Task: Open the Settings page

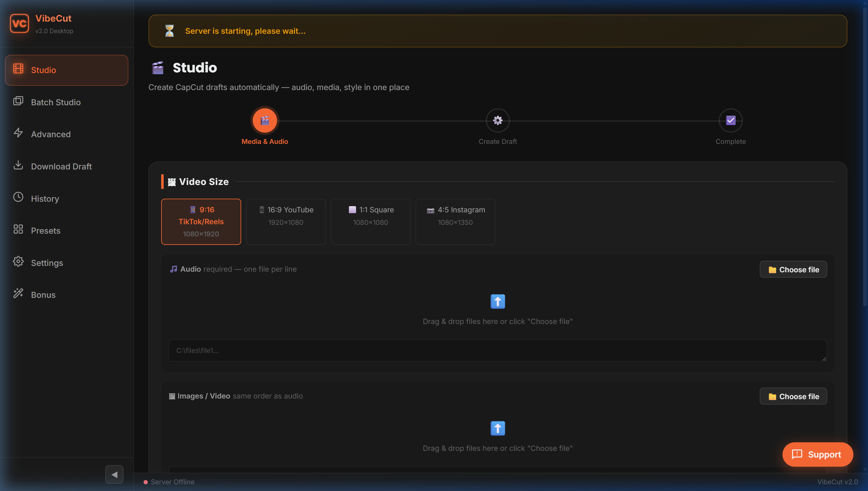Action: pyautogui.click(x=66, y=263)
